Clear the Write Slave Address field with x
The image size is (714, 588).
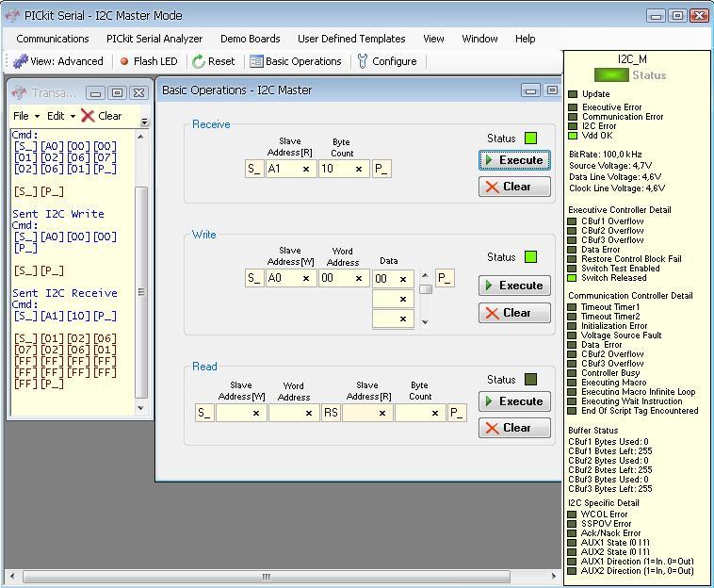[x=306, y=278]
